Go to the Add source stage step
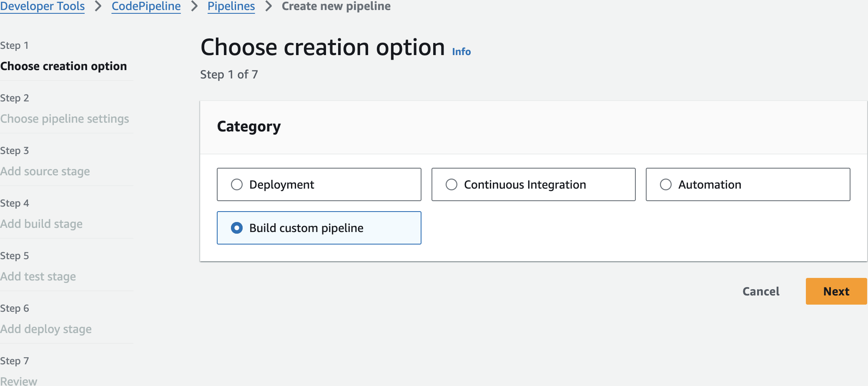 45,171
